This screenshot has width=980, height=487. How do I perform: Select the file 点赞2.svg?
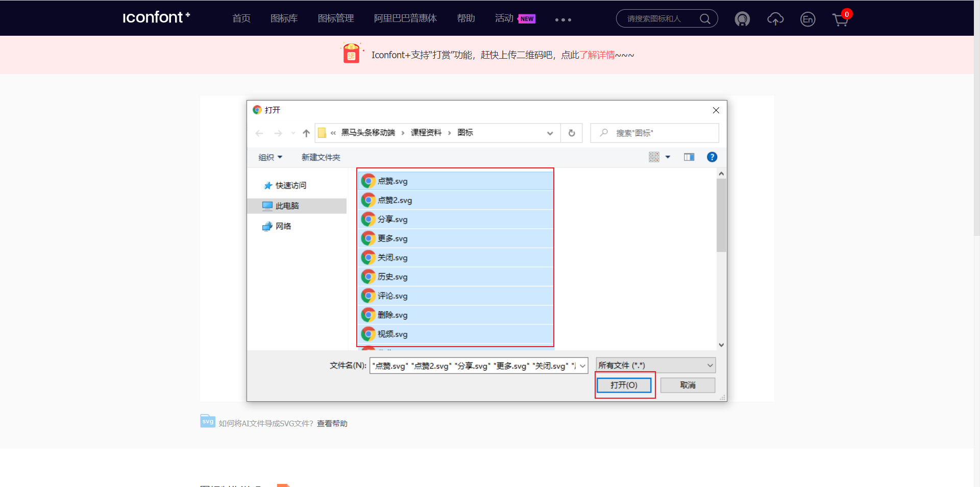coord(456,200)
